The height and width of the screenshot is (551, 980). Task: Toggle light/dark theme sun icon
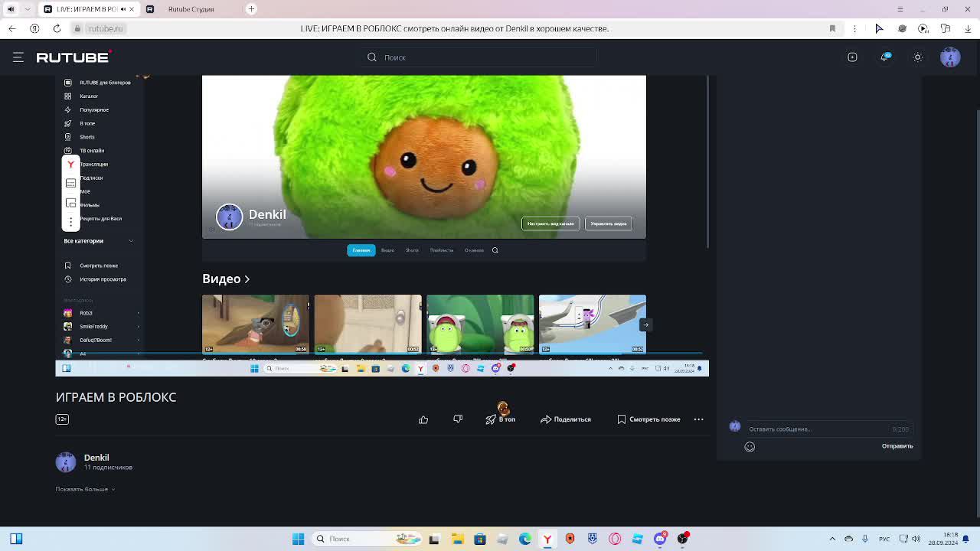coord(918,57)
